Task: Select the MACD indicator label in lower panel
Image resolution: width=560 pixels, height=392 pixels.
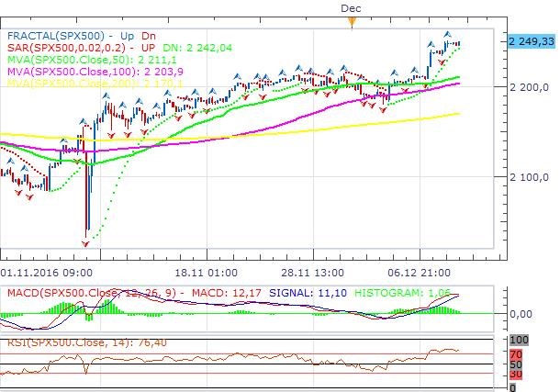Action: click(92, 293)
